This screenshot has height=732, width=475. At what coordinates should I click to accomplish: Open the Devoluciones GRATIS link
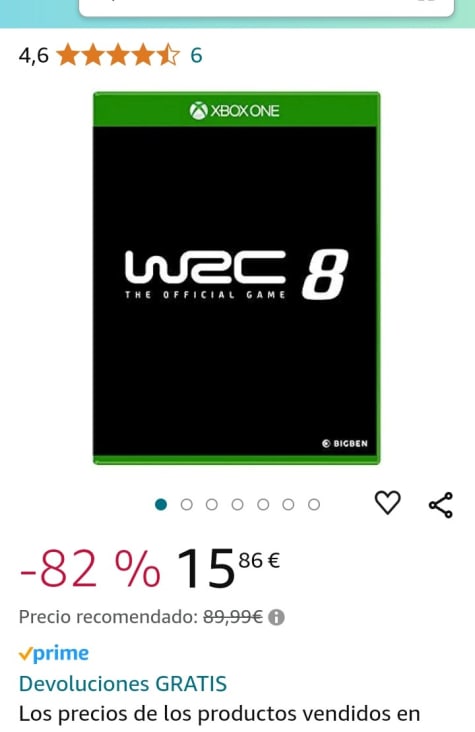[x=123, y=684]
